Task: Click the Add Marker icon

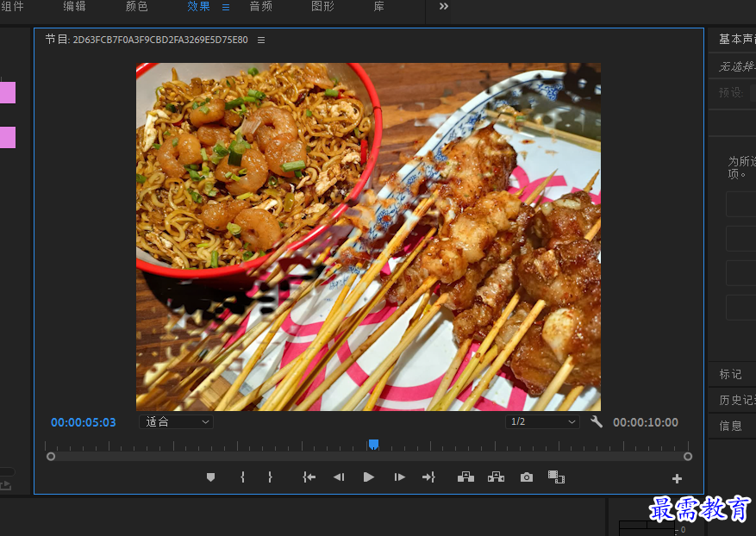Action: coord(210,477)
